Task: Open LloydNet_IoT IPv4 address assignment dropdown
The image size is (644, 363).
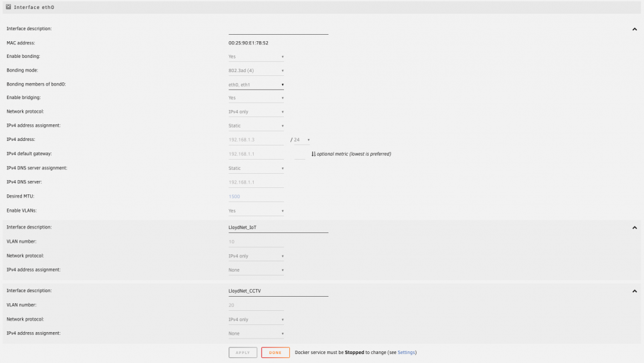Action: tap(256, 270)
